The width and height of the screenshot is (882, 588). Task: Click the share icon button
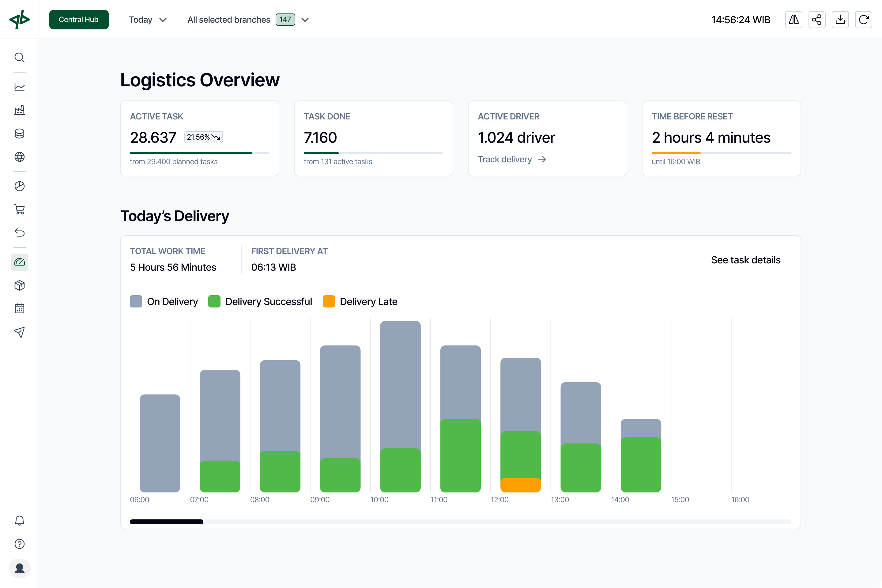click(817, 20)
